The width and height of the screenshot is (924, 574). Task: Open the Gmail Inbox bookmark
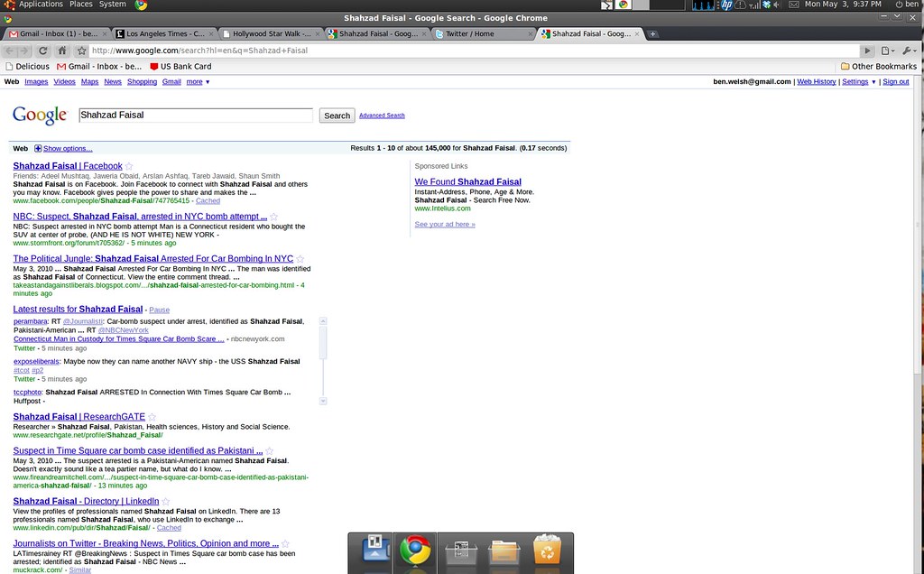[99, 67]
